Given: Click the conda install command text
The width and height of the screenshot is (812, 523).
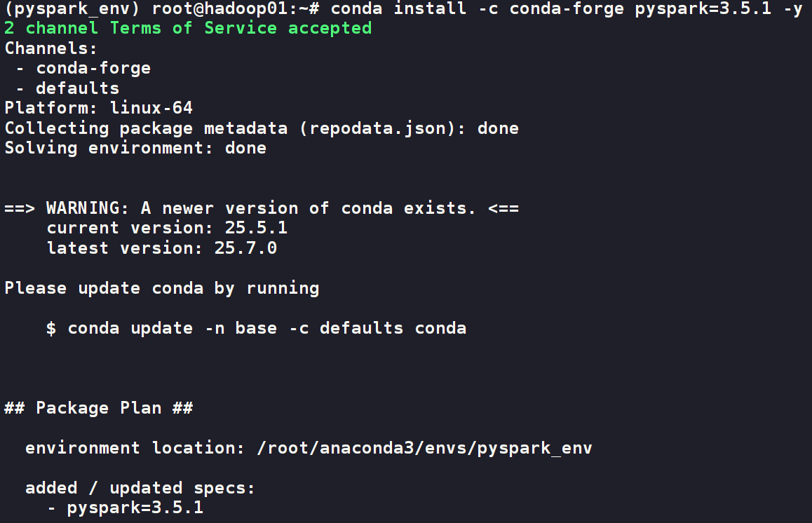Looking at the screenshot, I should click(567, 9).
